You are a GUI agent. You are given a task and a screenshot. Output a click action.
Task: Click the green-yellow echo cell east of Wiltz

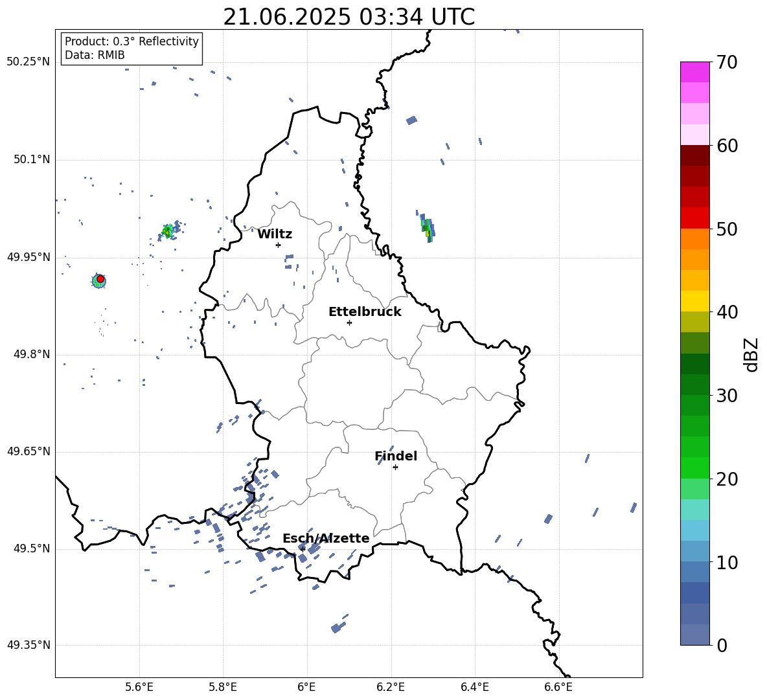(428, 229)
